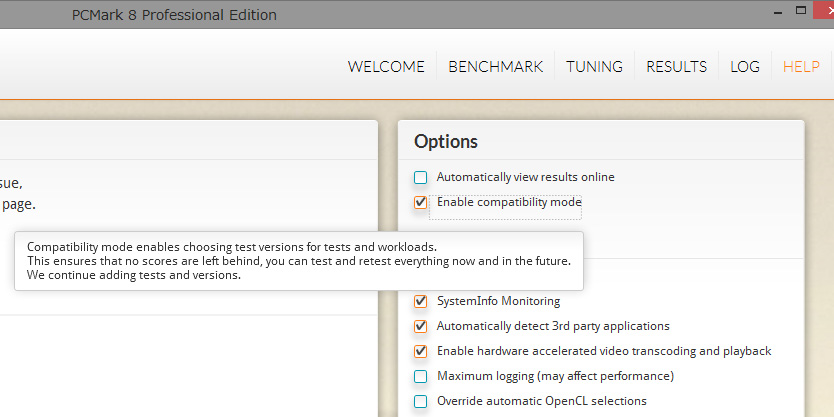
Task: Click the Options panel heading
Action: pyautogui.click(x=446, y=142)
